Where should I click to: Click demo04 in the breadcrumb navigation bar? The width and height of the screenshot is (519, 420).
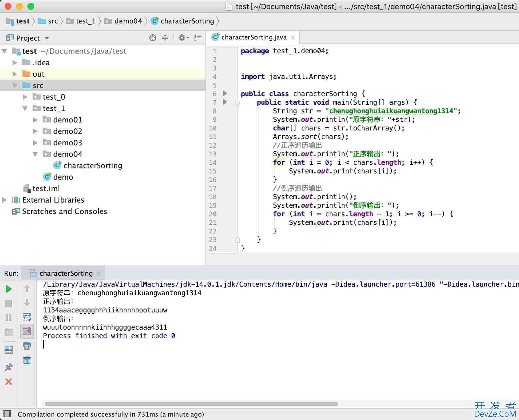coord(128,21)
